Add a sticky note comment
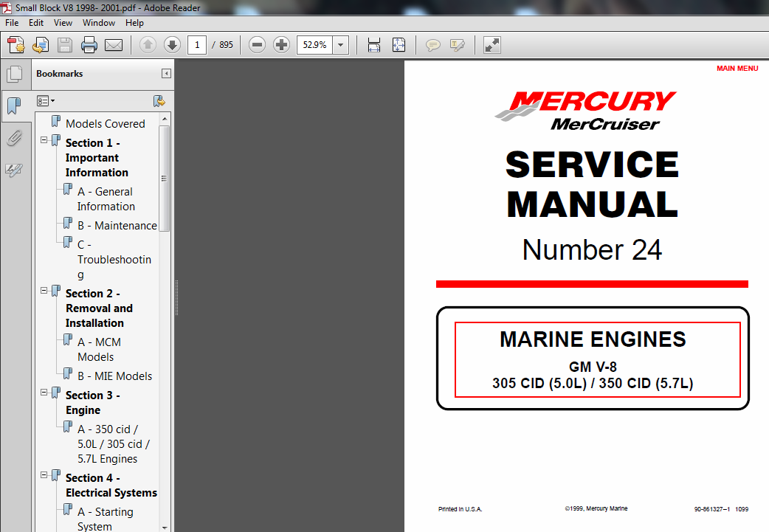This screenshot has width=769, height=532. pyautogui.click(x=432, y=46)
